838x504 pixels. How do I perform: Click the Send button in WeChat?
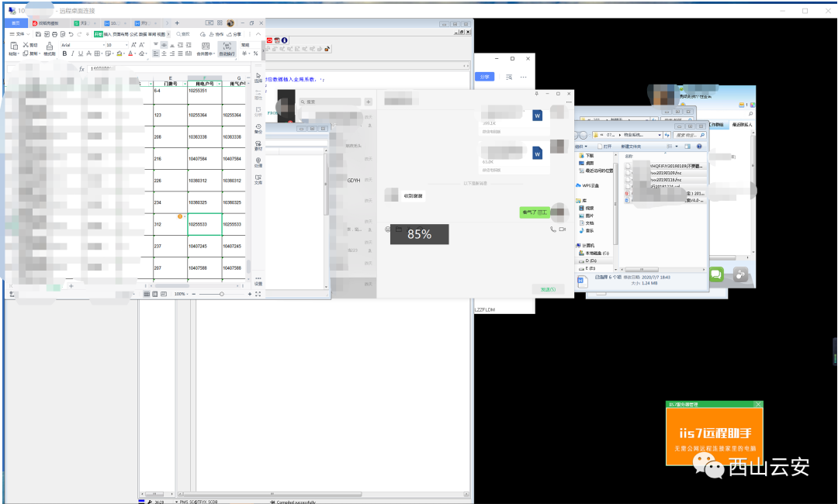(549, 289)
